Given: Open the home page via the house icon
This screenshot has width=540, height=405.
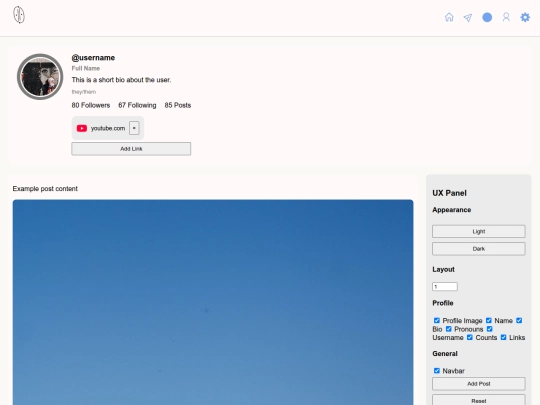Looking at the screenshot, I should pos(449,17).
